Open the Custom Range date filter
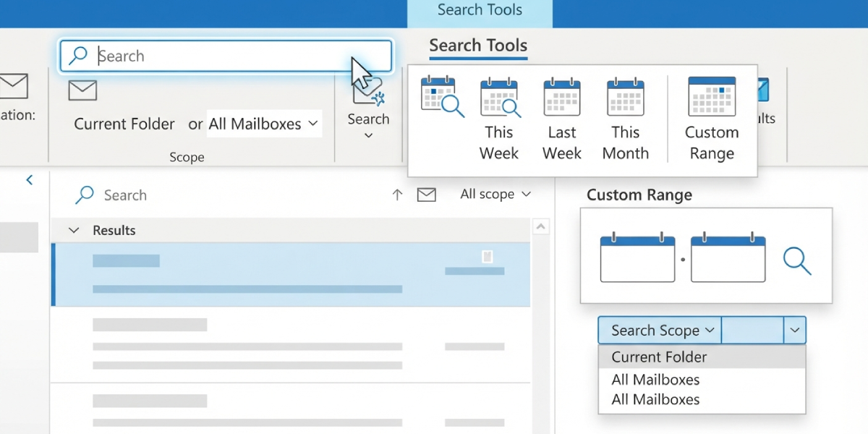This screenshot has height=434, width=868. (712, 120)
